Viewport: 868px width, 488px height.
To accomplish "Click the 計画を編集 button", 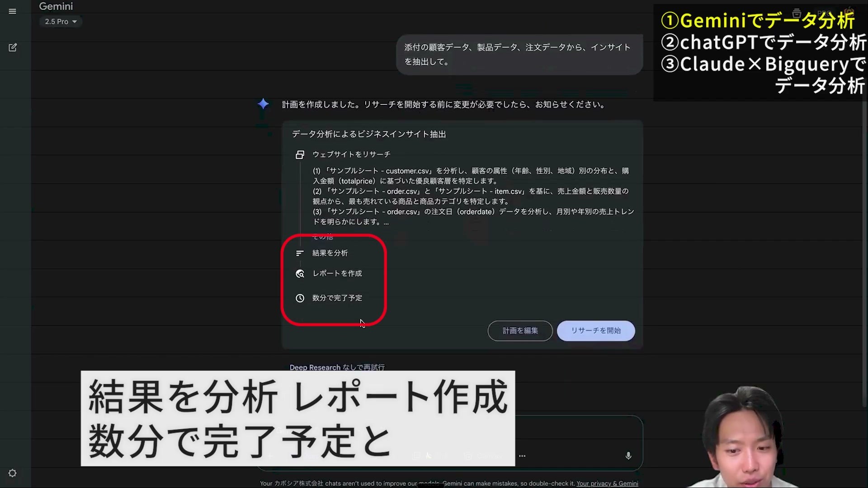I will [520, 331].
